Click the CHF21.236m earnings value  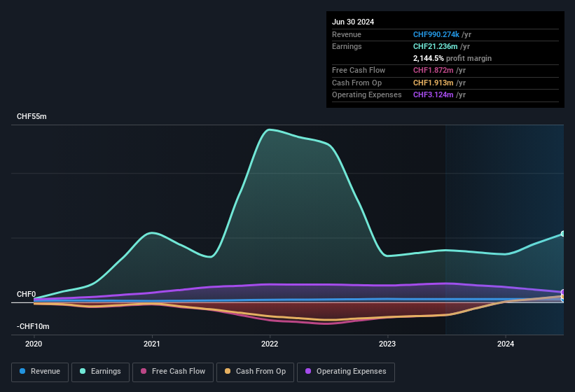(x=436, y=46)
